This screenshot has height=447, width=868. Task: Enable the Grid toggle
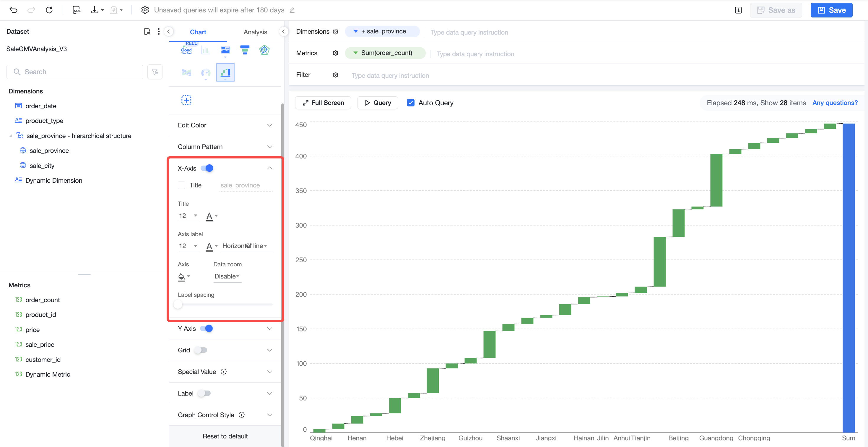point(201,350)
